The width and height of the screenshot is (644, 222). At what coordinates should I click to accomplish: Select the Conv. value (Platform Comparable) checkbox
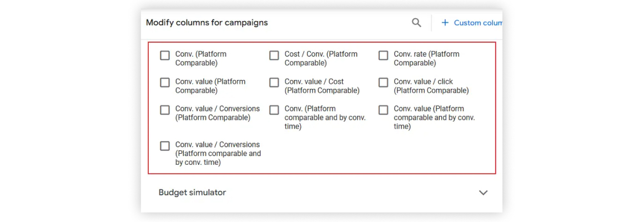[165, 83]
